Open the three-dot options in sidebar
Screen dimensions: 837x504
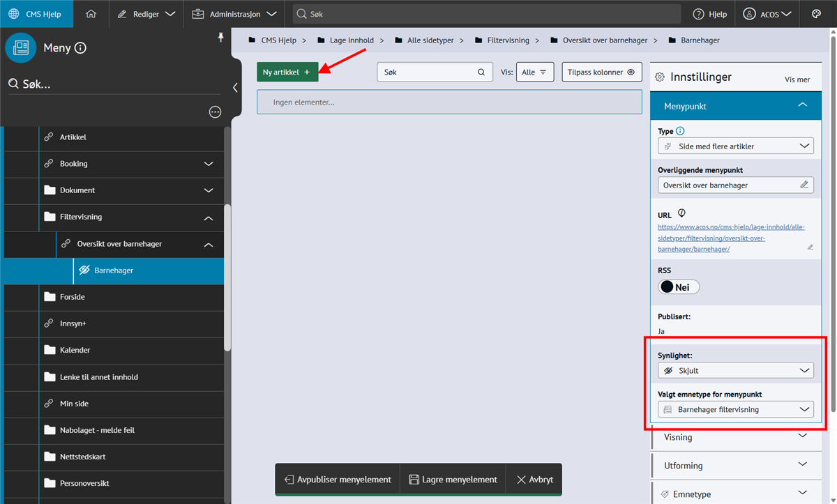point(215,112)
